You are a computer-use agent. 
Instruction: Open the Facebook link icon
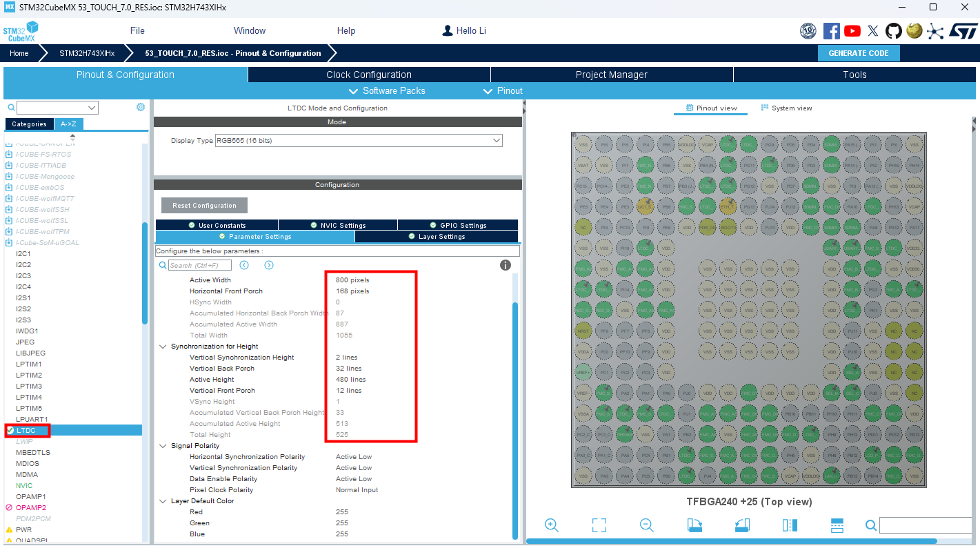click(832, 31)
